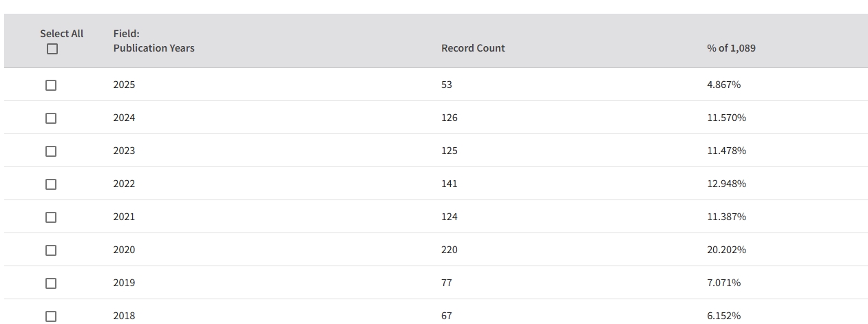The image size is (868, 324).
Task: Select the checkbox for 2019
Action: tap(51, 283)
